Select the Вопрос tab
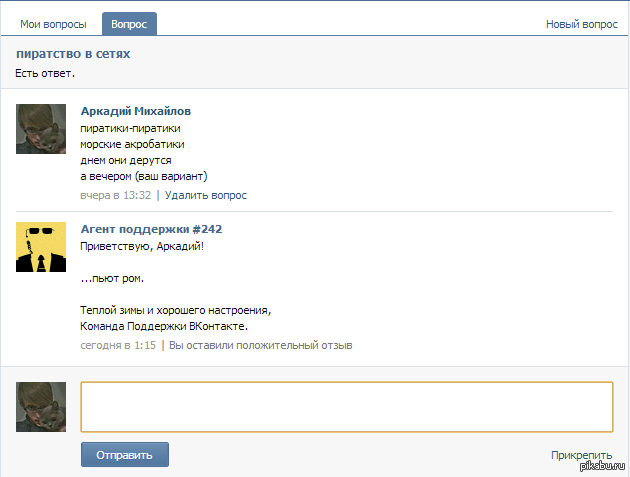Screen dimensions: 630x477 click(129, 24)
